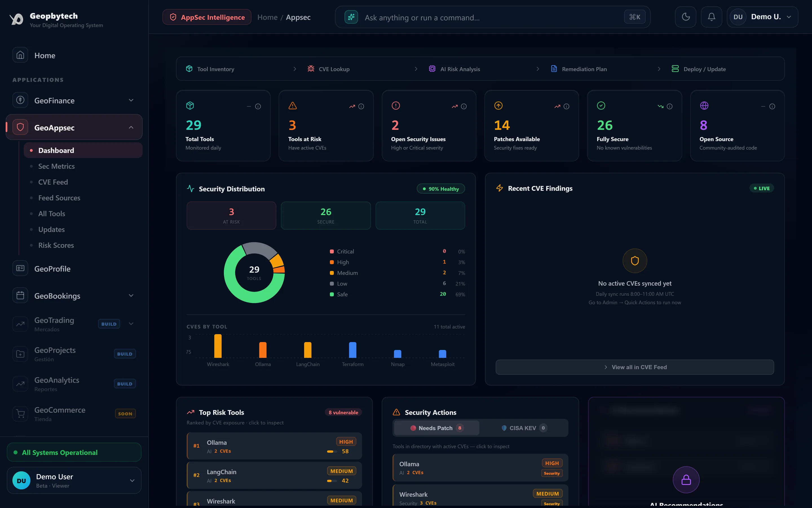Click the Tool Inventory workflow step

(x=210, y=69)
